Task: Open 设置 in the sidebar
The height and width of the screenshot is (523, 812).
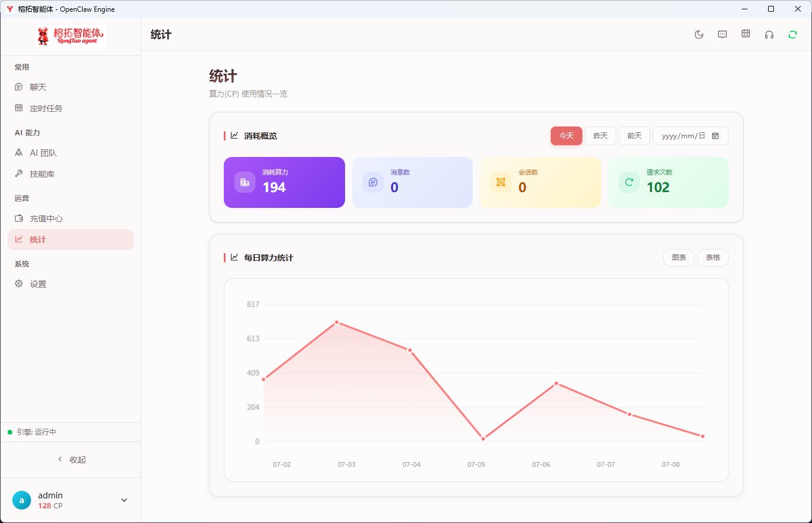Action: pyautogui.click(x=70, y=284)
